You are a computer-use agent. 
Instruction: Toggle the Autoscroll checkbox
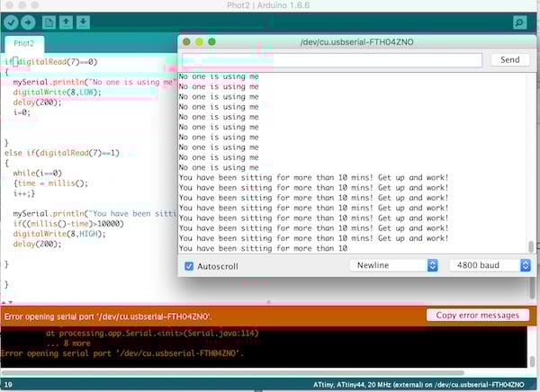(x=189, y=266)
